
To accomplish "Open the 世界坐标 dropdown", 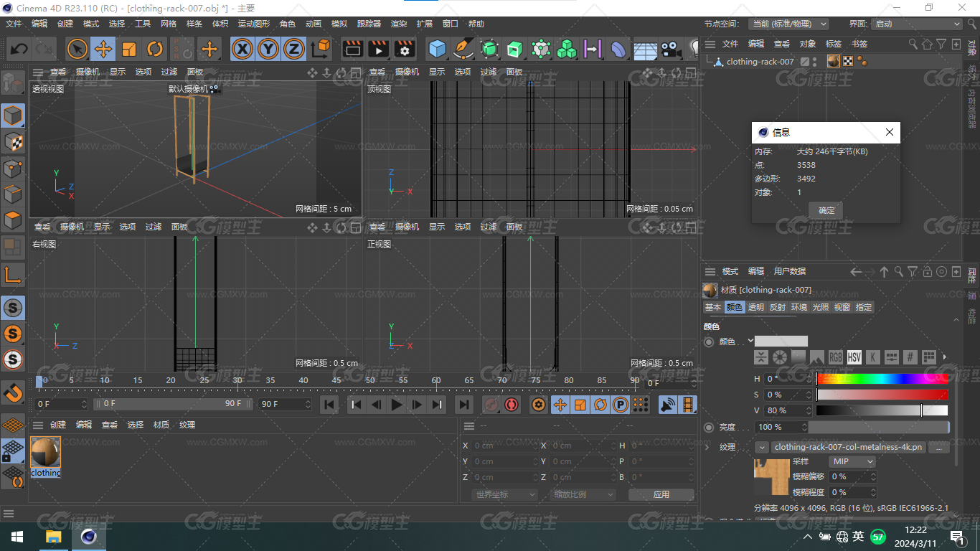I will (505, 494).
